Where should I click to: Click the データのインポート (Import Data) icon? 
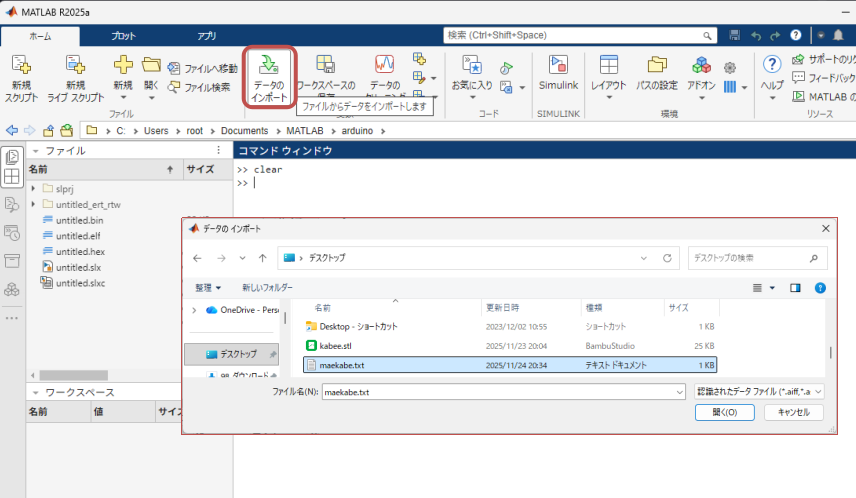[x=267, y=67]
